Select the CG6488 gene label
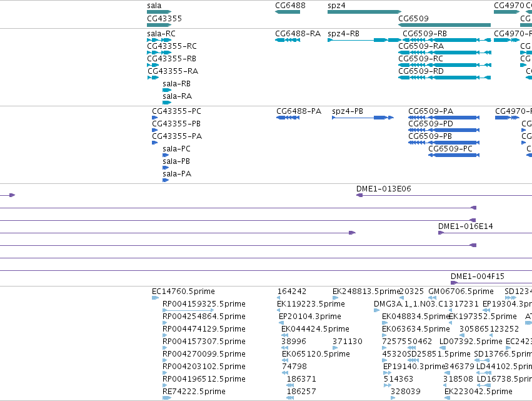532x401 pixels. coord(290,6)
